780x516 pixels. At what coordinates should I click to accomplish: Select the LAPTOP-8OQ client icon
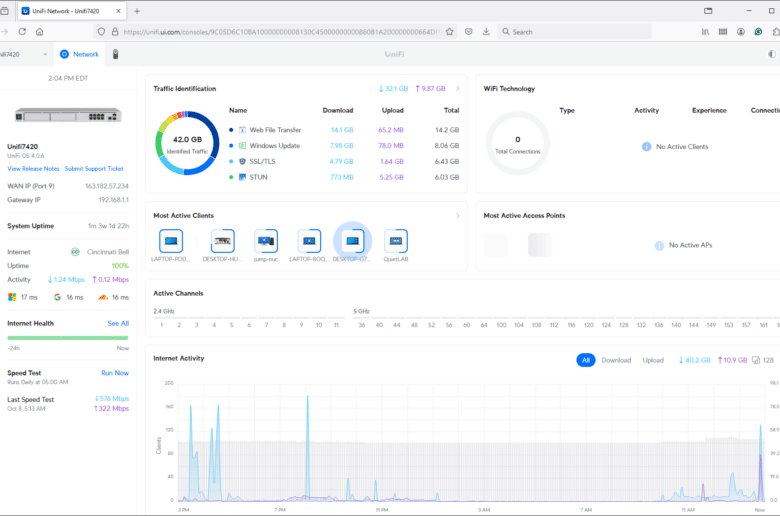pyautogui.click(x=309, y=241)
